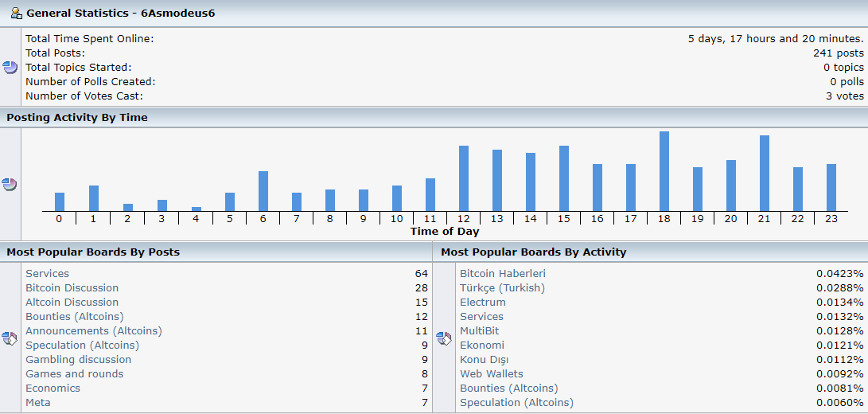Click the hour 15 bar in activity chart
The image size is (868, 414).
point(564,178)
